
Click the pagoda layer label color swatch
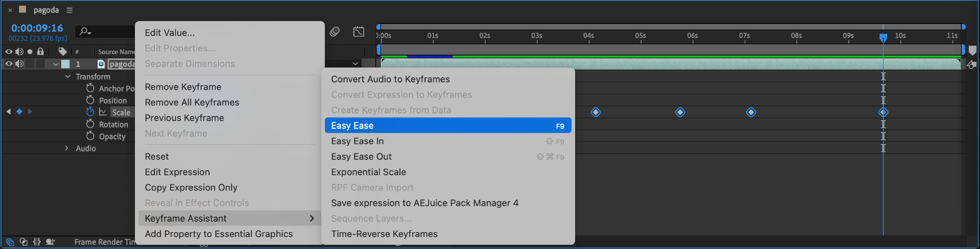pos(66,64)
